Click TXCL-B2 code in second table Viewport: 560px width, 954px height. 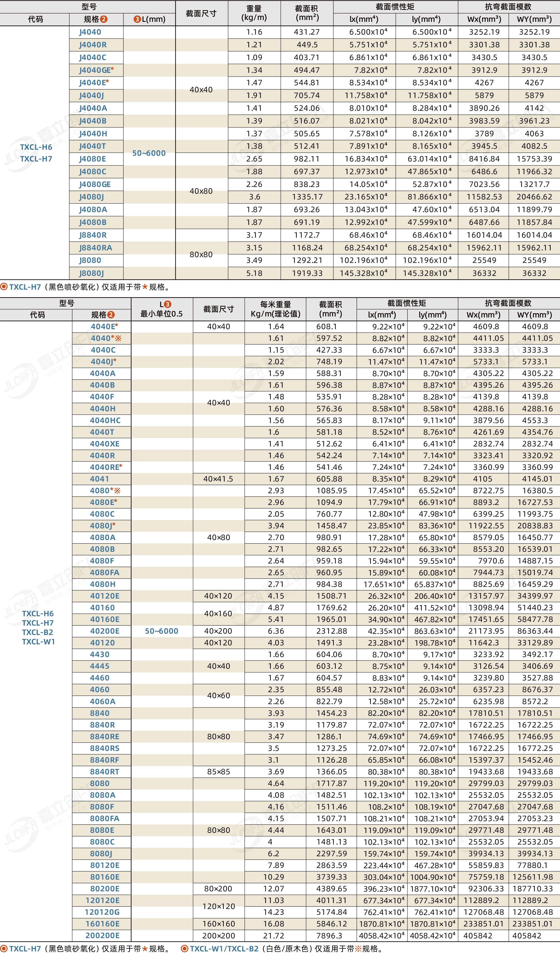coord(37,632)
